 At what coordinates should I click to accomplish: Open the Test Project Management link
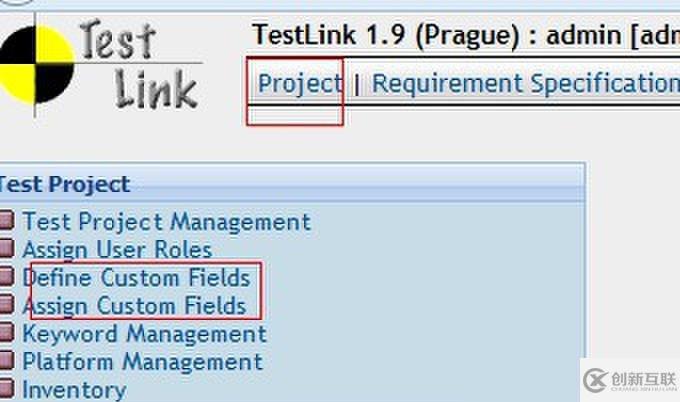tap(166, 222)
